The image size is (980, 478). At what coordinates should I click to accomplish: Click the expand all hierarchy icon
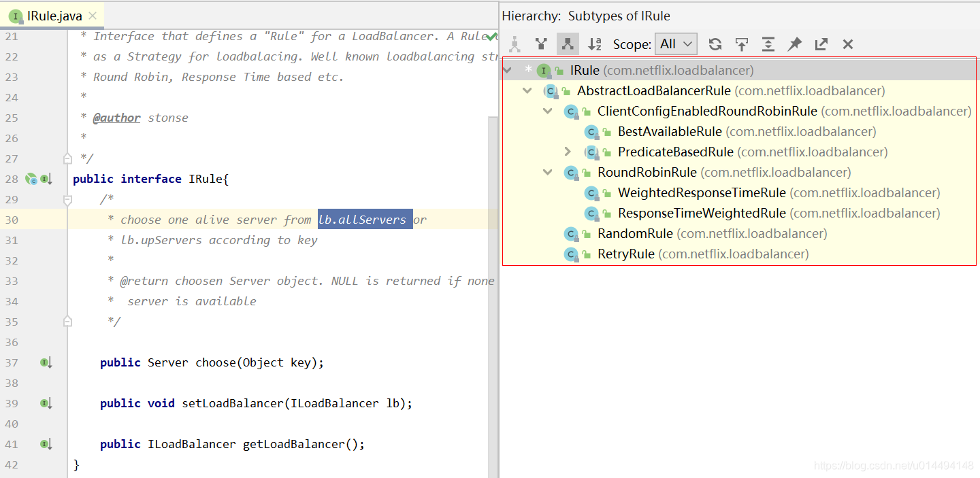768,44
